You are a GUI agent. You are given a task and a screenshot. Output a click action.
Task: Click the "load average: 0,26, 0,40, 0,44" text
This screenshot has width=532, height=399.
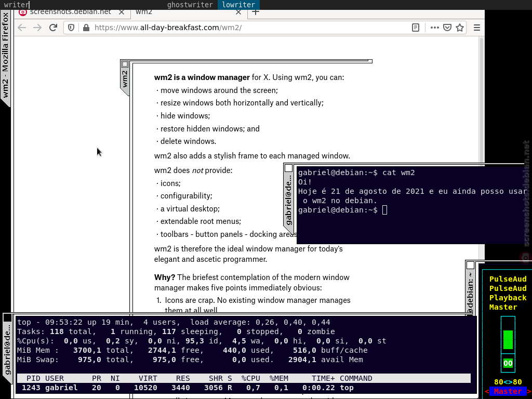point(260,322)
